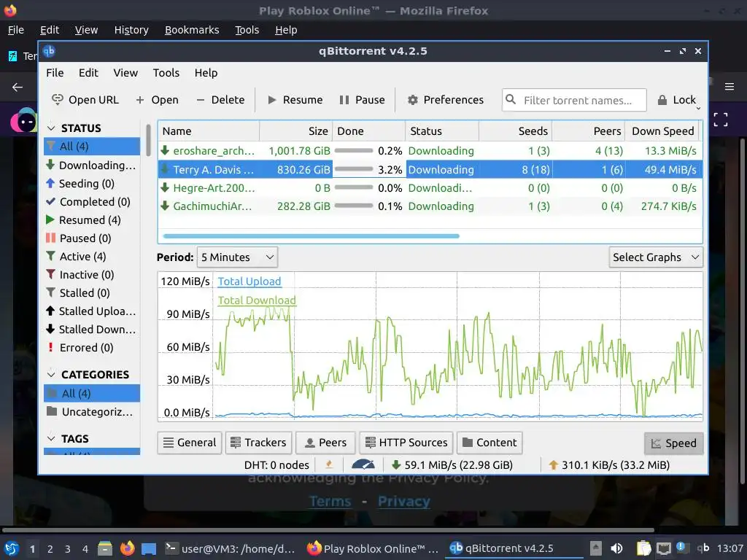Delete the selected torrent via toolbar
This screenshot has height=560, width=747.
click(220, 100)
